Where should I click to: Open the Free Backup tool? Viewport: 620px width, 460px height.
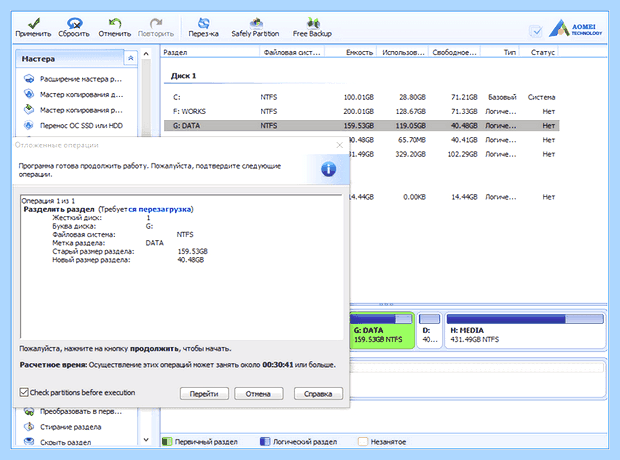(x=312, y=27)
